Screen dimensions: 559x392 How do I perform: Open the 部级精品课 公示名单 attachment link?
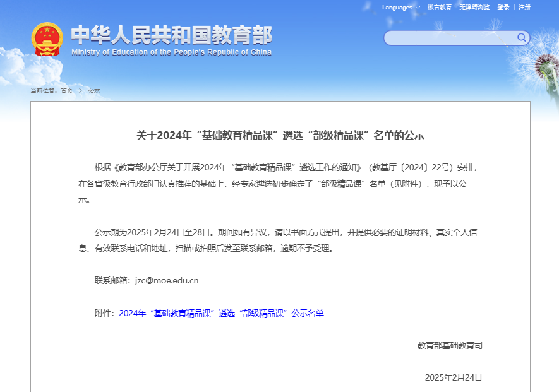point(222,313)
